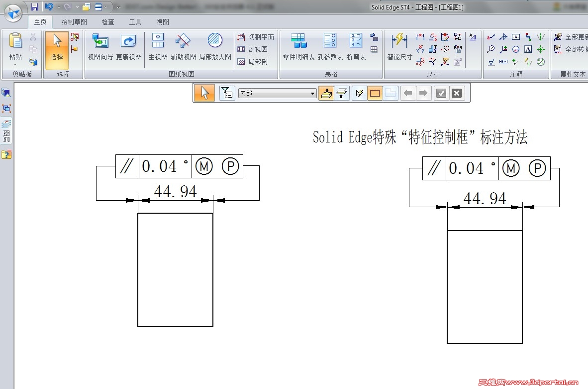The height and width of the screenshot is (389, 588).
Task: Insert a 折弯表 bend table
Action: tap(356, 46)
